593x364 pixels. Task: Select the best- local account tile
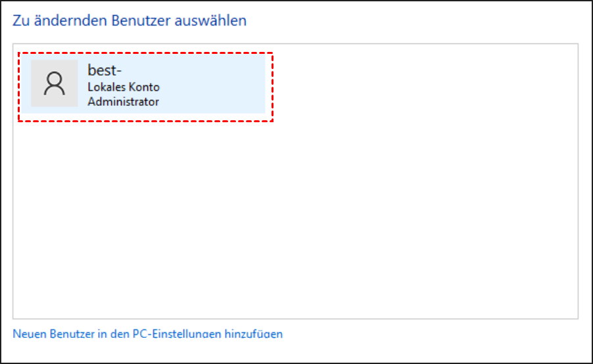click(x=145, y=87)
